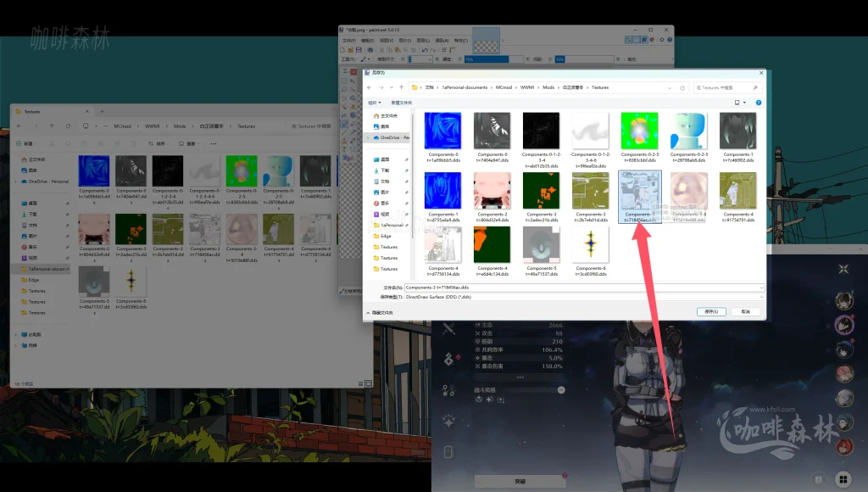
Task: Go up one folder in Save As dialog
Action: pyautogui.click(x=401, y=87)
